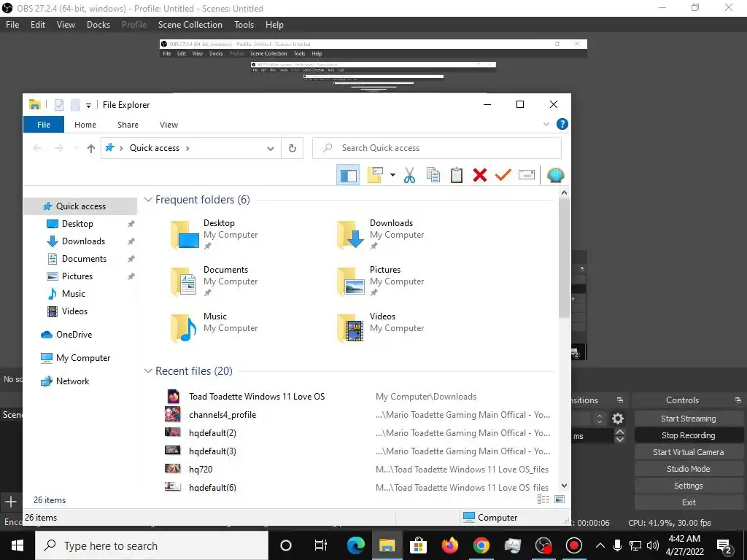This screenshot has width=747, height=560.
Task: Open OBS transition properties gear
Action: pyautogui.click(x=618, y=419)
